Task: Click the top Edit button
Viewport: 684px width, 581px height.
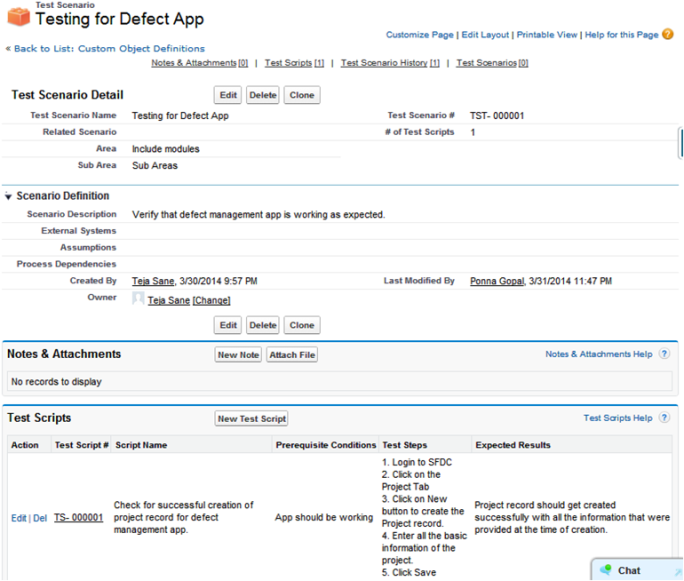Action: tap(228, 95)
